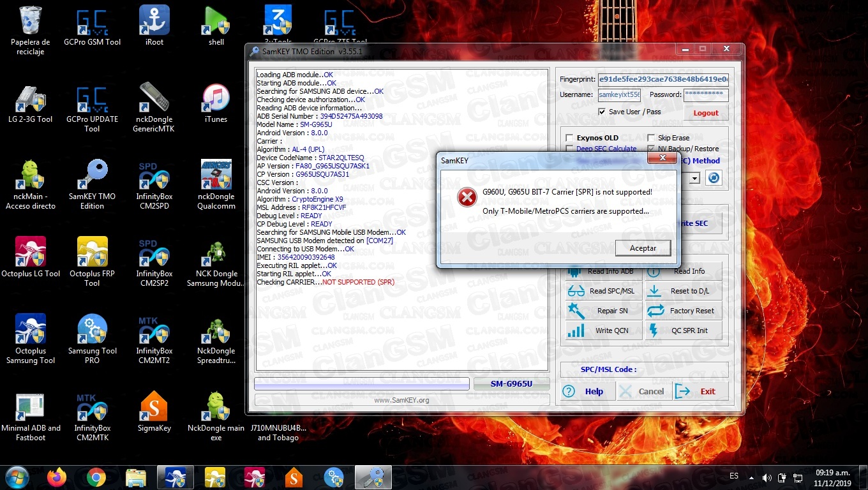Click the IMEI value 356420090392648
868x490 pixels.
(306, 257)
